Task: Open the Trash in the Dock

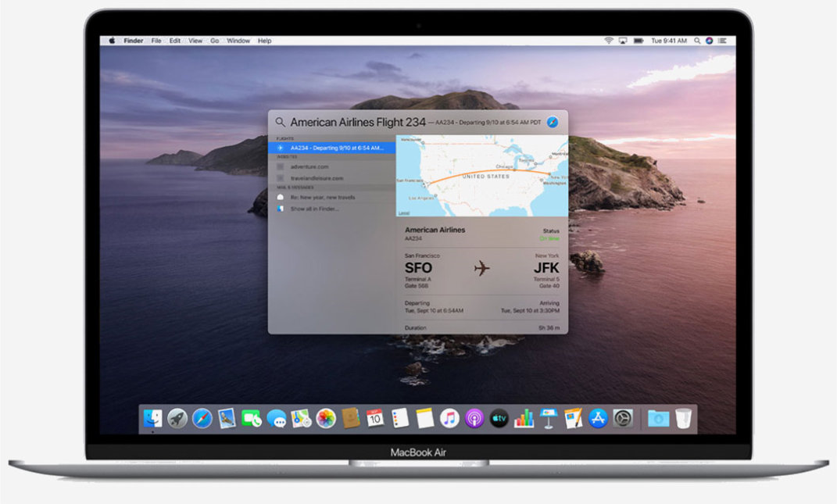Action: click(x=683, y=419)
